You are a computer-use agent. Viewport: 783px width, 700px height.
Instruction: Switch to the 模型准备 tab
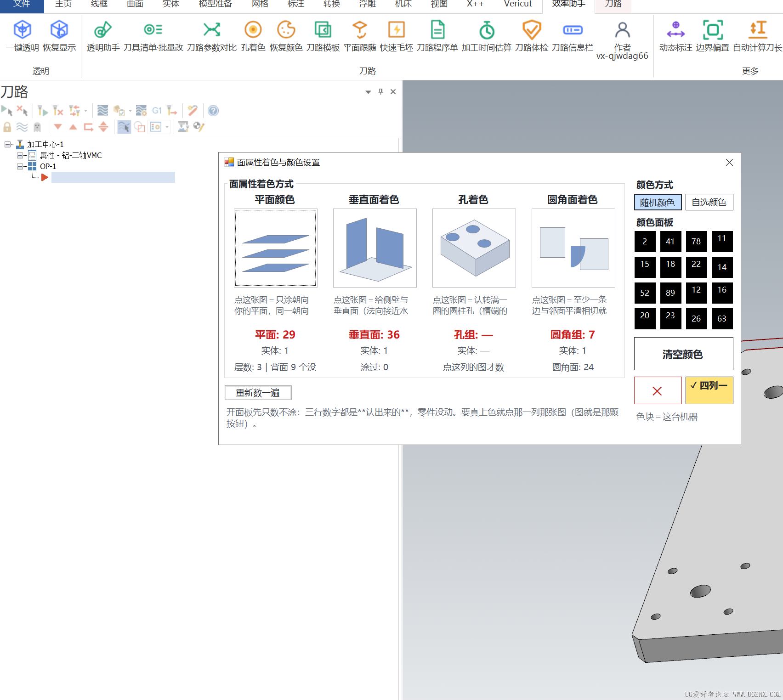(x=216, y=4)
